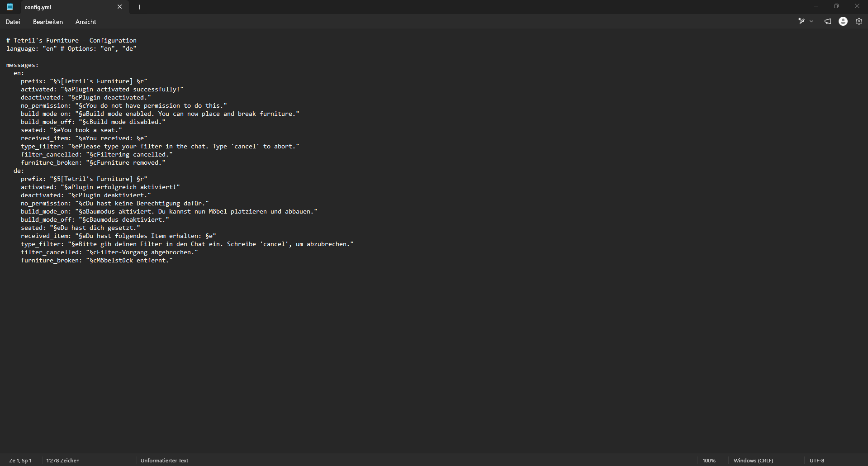
Task: Click the Copilot rewrite pen icon
Action: [801, 21]
